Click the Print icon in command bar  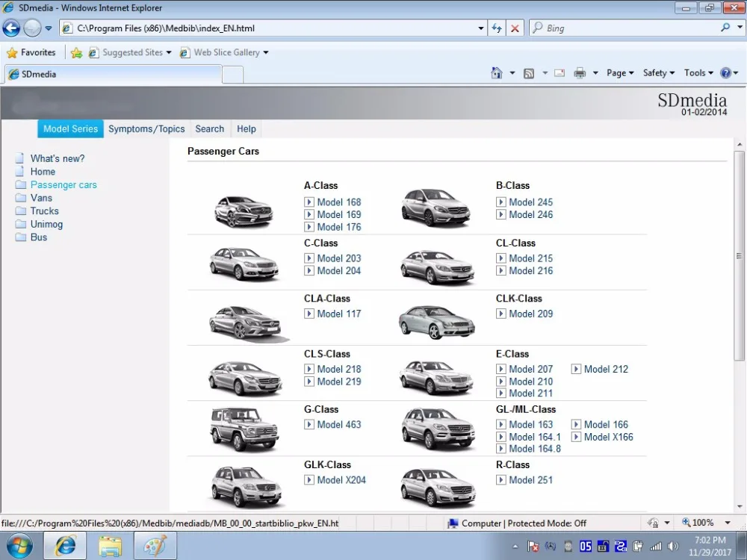(580, 73)
